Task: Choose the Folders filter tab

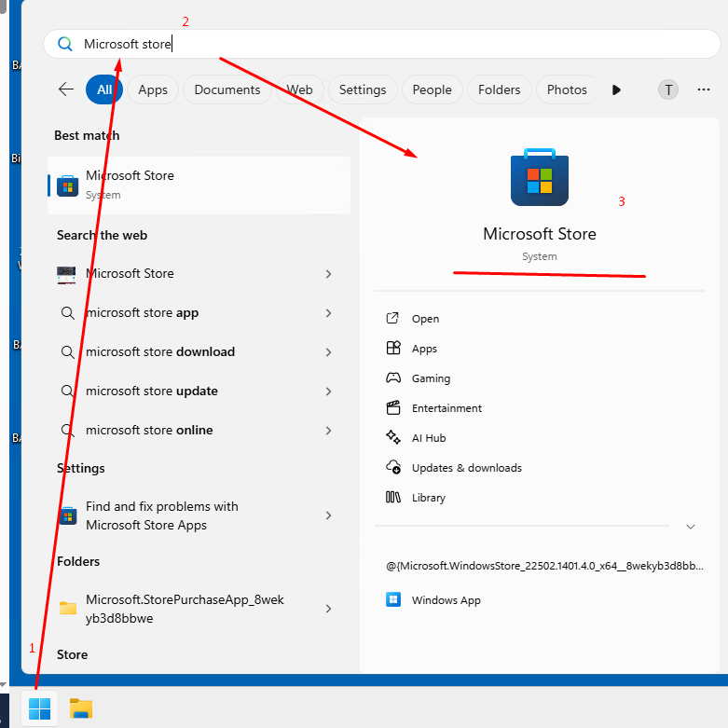Action: pos(499,89)
